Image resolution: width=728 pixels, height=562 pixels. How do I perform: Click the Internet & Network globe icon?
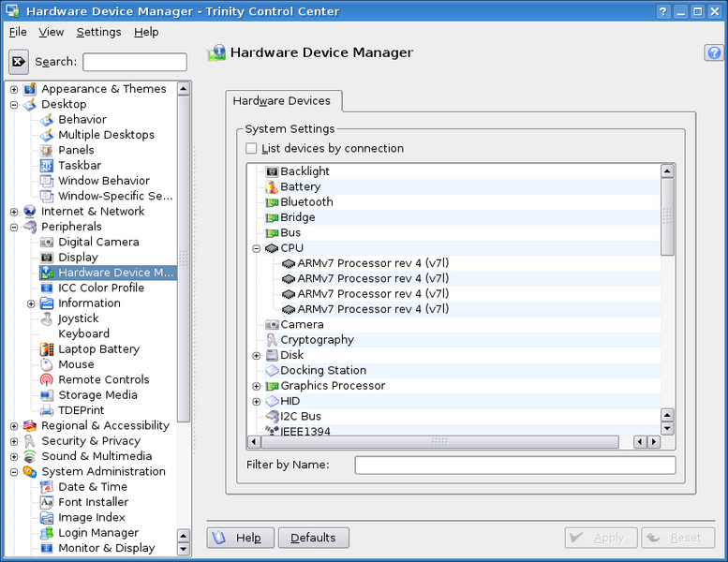(30, 211)
